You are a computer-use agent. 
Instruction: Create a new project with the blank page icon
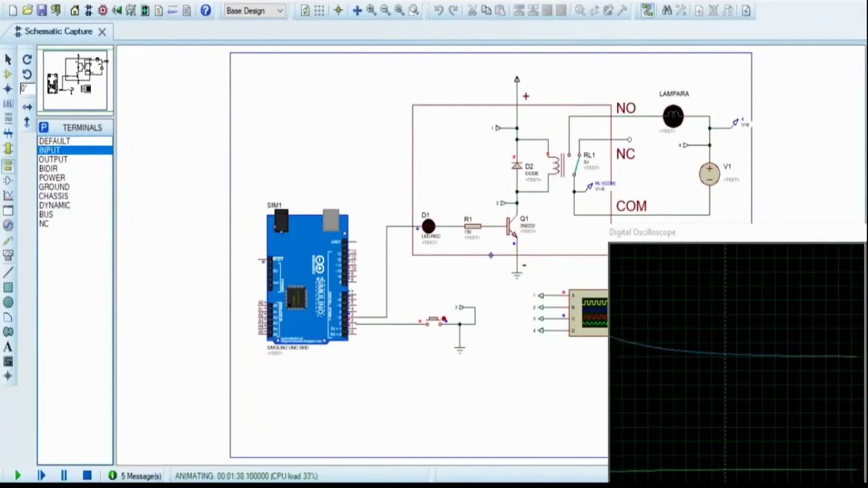(x=13, y=11)
